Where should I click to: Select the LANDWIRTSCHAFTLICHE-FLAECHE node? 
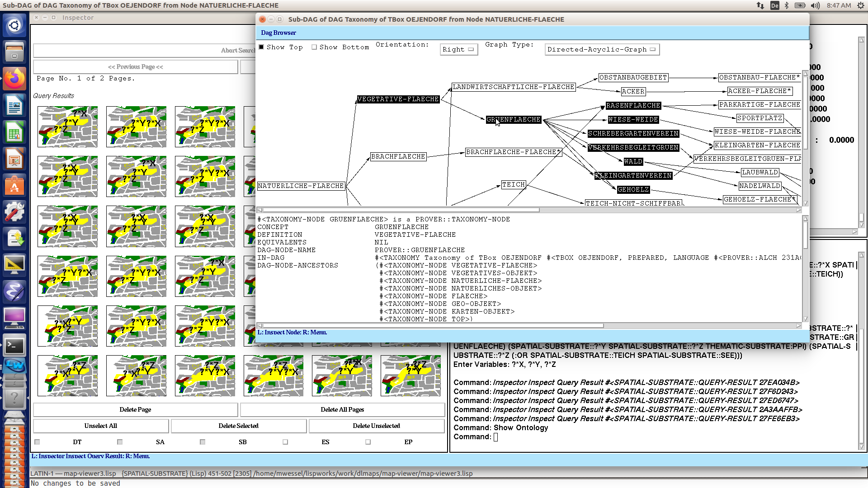point(513,87)
